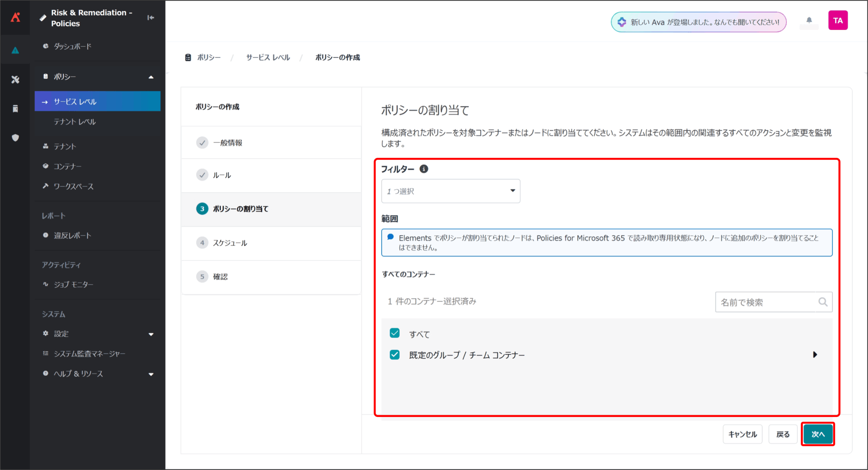868x470 pixels.
Task: Collapse the sidebar with the arrow icon
Action: click(x=151, y=18)
